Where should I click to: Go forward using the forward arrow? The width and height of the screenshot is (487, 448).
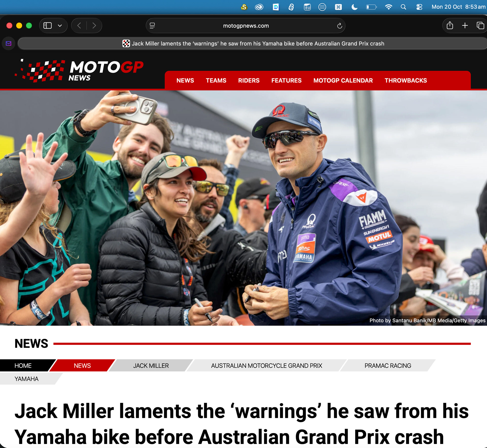94,26
